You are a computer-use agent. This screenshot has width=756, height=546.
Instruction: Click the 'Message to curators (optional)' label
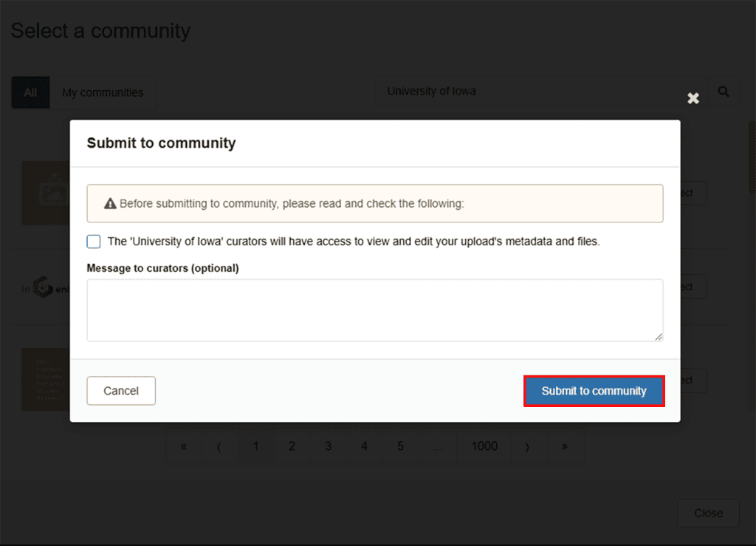[162, 268]
